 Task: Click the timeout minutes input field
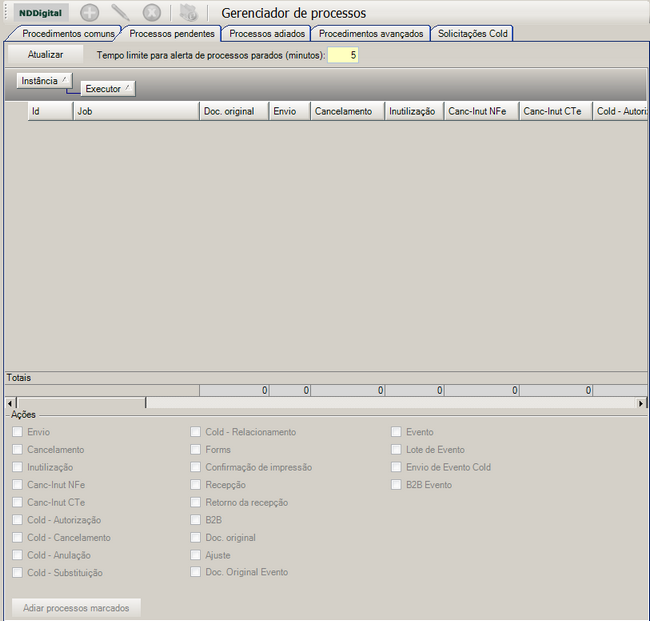(342, 55)
